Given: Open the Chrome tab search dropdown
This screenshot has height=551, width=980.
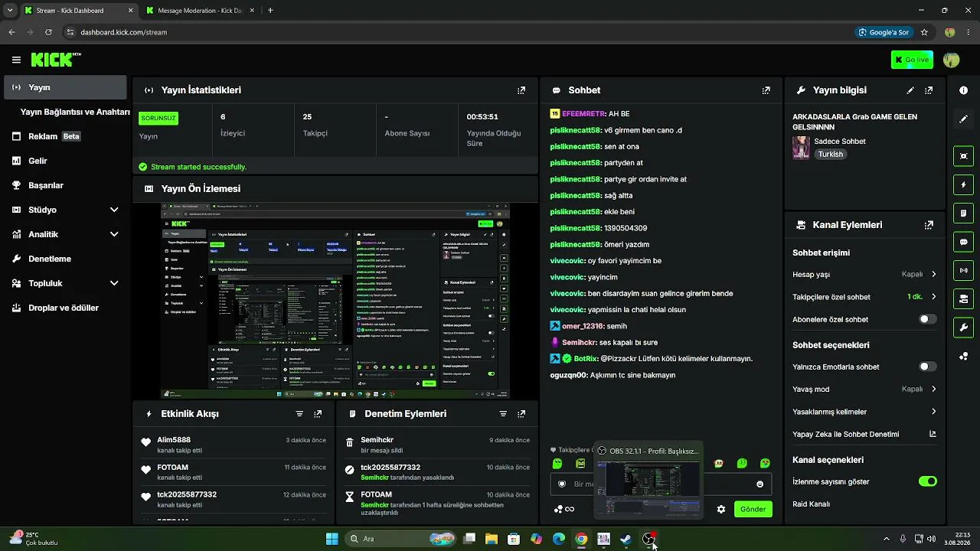Looking at the screenshot, I should tap(10, 11).
